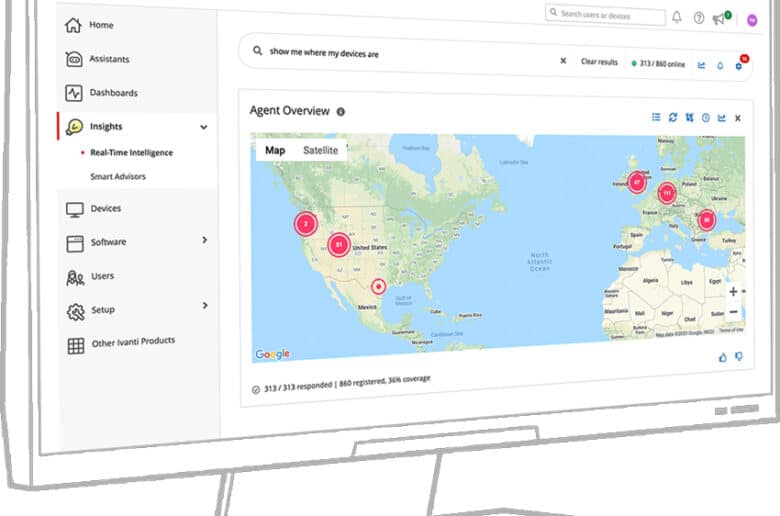The width and height of the screenshot is (780, 516).
Task: Close the Agent Overview panel
Action: [738, 118]
